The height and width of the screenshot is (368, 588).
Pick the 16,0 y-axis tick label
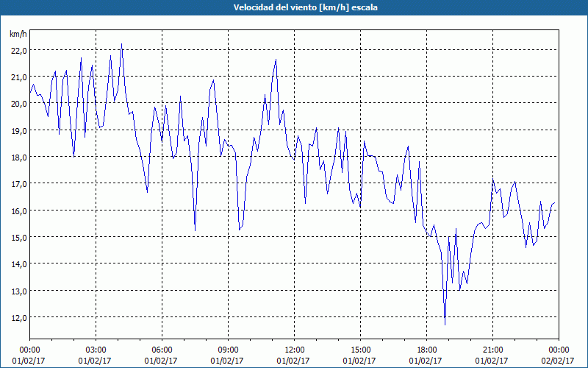(19, 211)
